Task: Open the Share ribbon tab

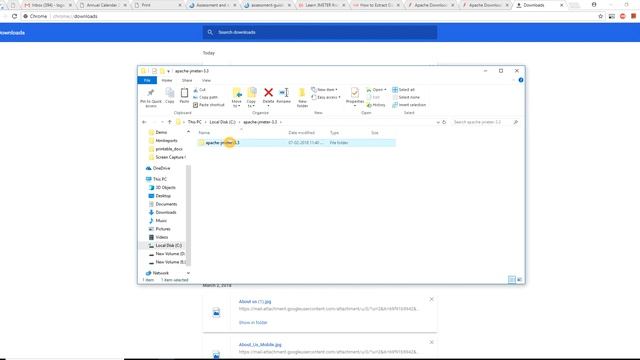Action: point(187,80)
